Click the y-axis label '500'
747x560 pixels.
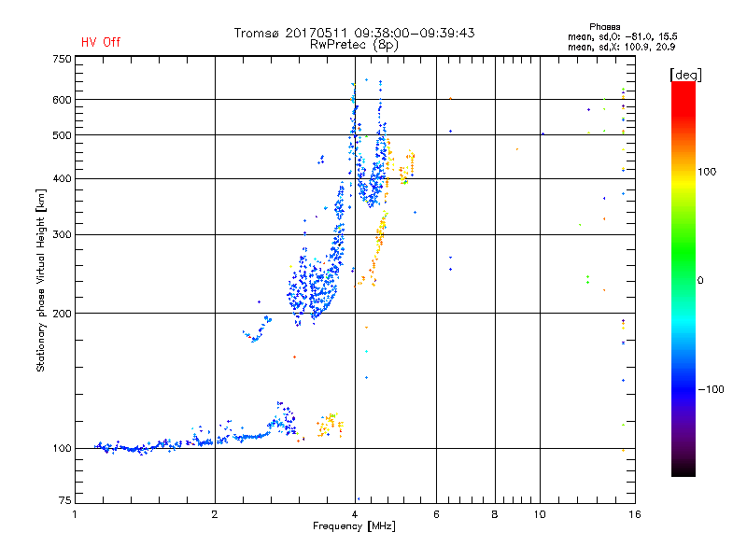62,135
